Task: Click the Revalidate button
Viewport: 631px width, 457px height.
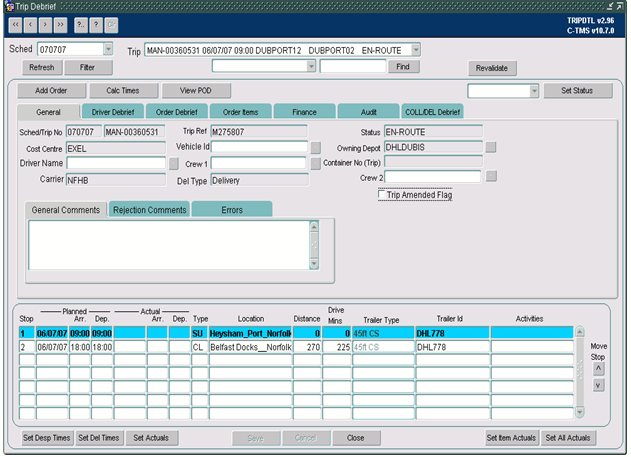Action: pos(492,68)
